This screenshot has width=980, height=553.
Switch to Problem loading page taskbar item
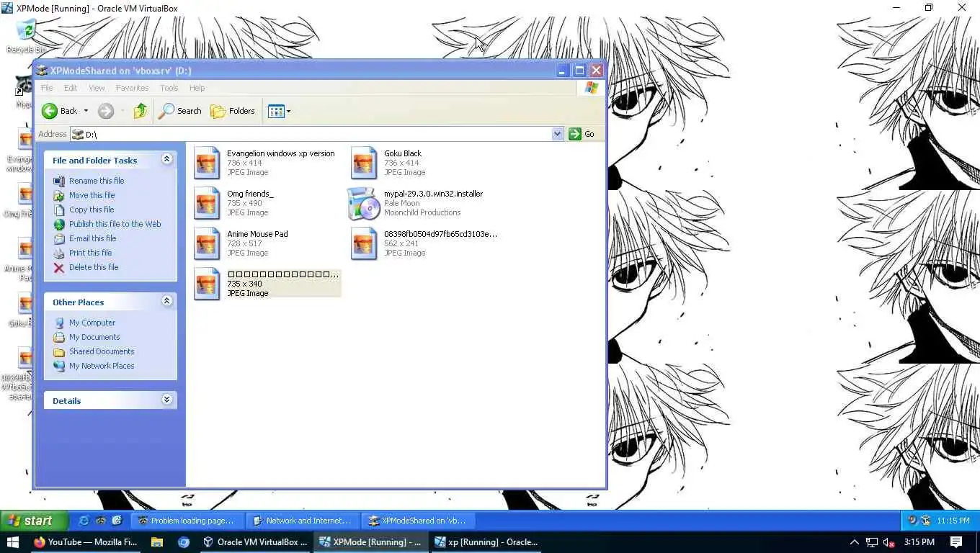[187, 521]
